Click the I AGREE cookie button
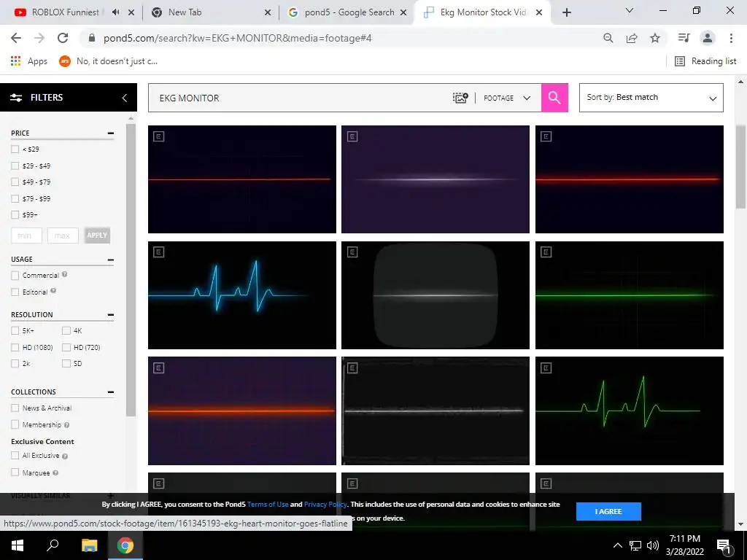 click(608, 511)
